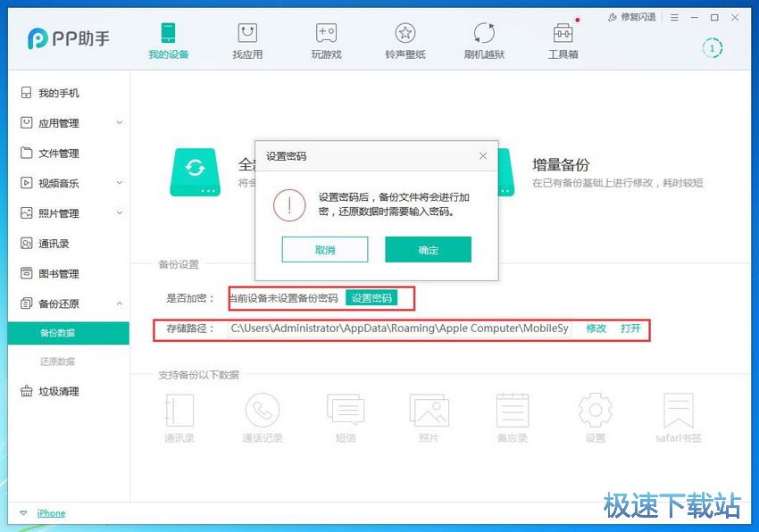Click the 垃圾清理 trash icon
Screen dimensions: 759x532
tap(26, 391)
